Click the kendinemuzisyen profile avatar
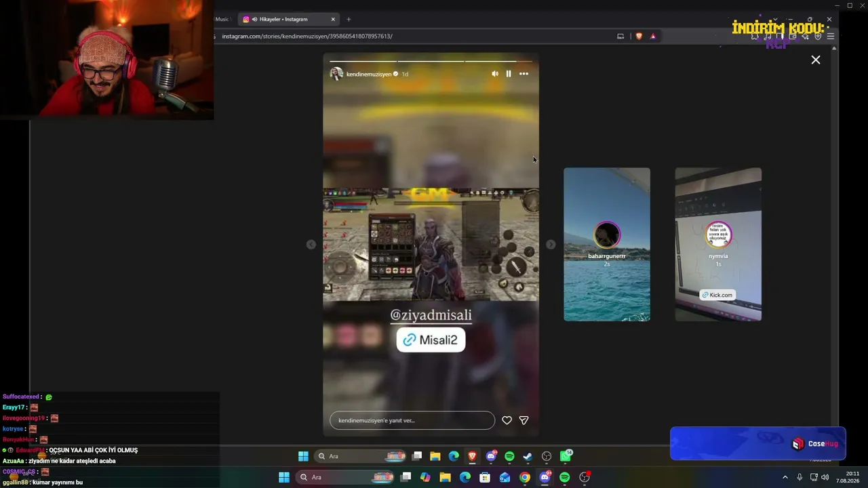Screen dimensions: 868x488 point(336,74)
